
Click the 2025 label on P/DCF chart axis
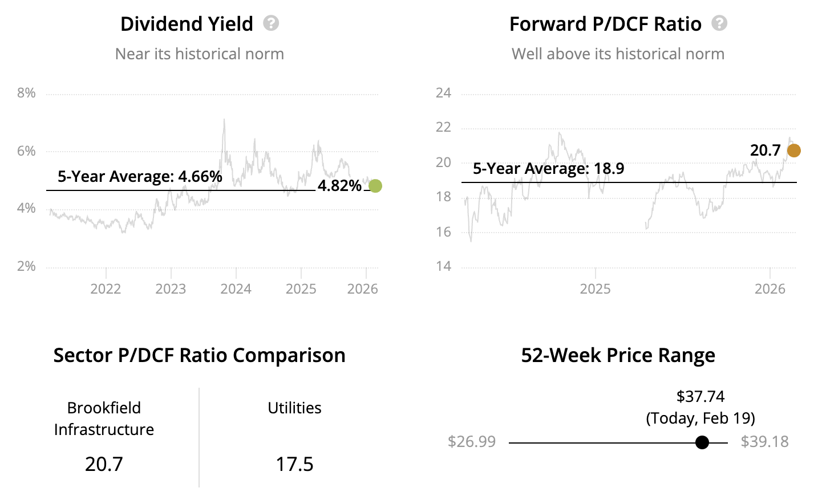click(595, 289)
